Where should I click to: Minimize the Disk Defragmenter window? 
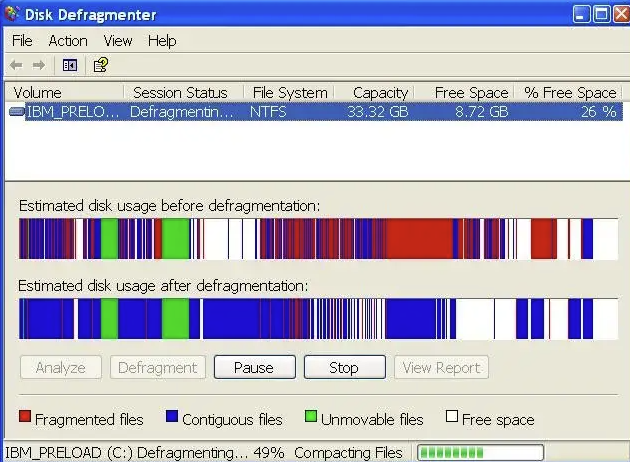581,14
